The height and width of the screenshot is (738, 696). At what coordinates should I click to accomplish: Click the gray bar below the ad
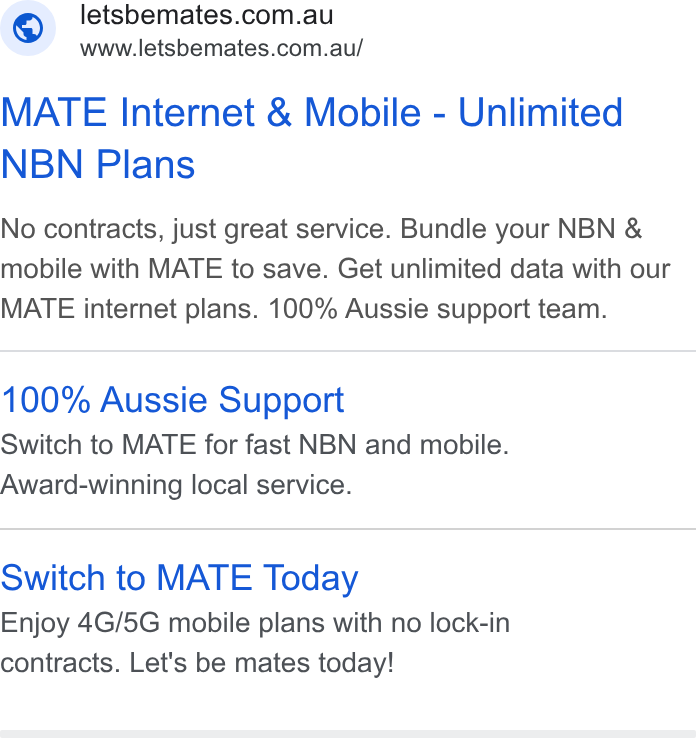348,734
